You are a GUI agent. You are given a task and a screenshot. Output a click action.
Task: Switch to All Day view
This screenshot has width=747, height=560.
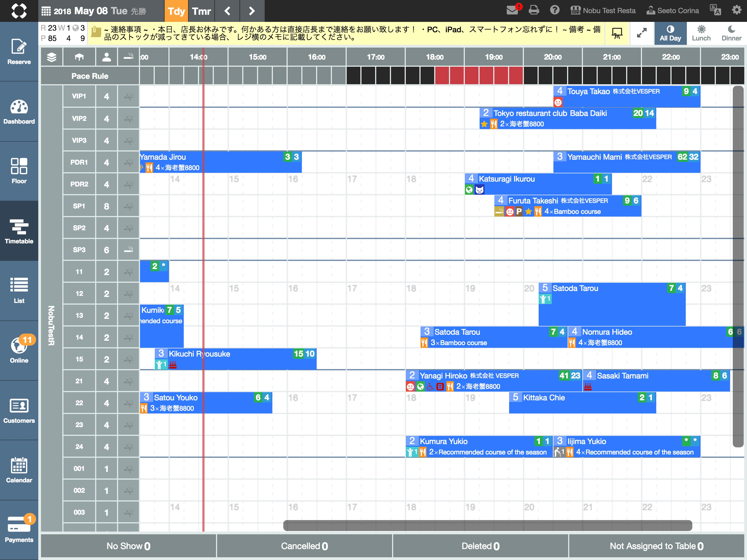coord(670,33)
